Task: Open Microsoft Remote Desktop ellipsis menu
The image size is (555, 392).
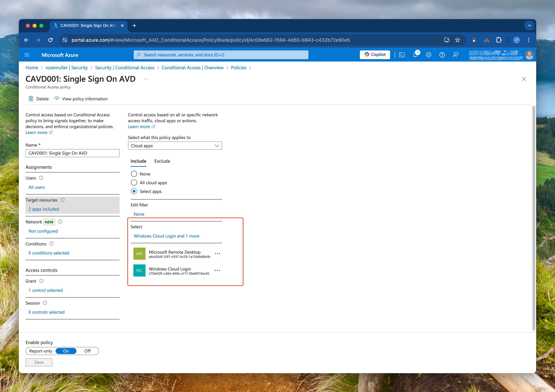Action: pyautogui.click(x=217, y=253)
